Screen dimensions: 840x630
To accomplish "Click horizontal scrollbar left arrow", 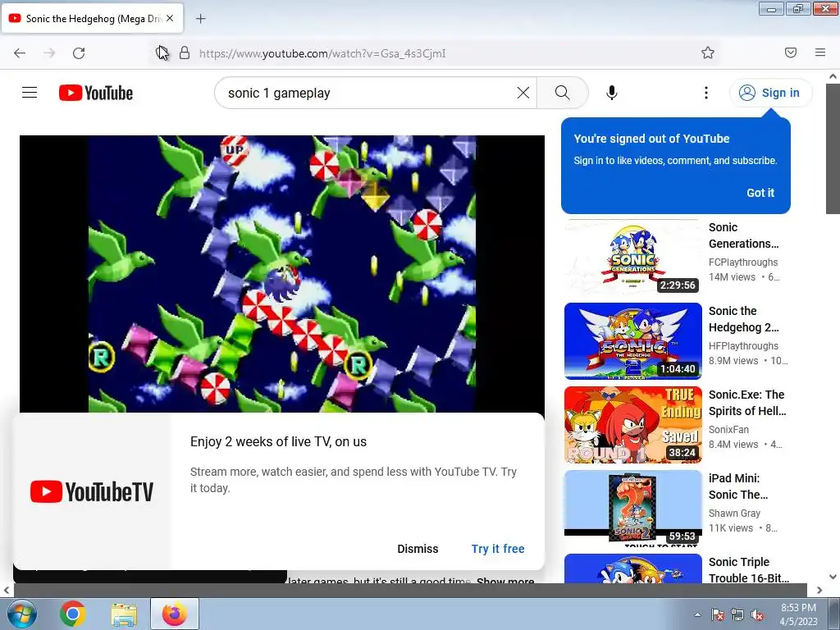I will (6, 591).
